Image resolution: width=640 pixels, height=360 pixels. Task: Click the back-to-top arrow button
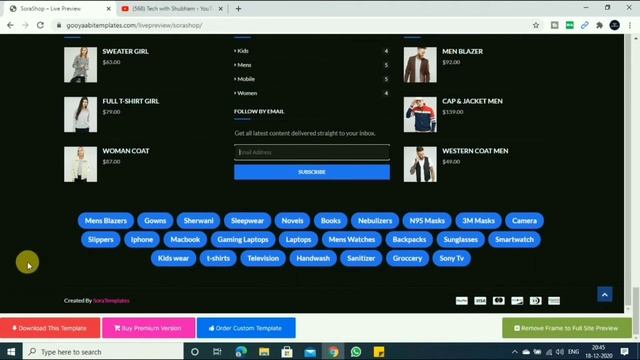point(605,294)
